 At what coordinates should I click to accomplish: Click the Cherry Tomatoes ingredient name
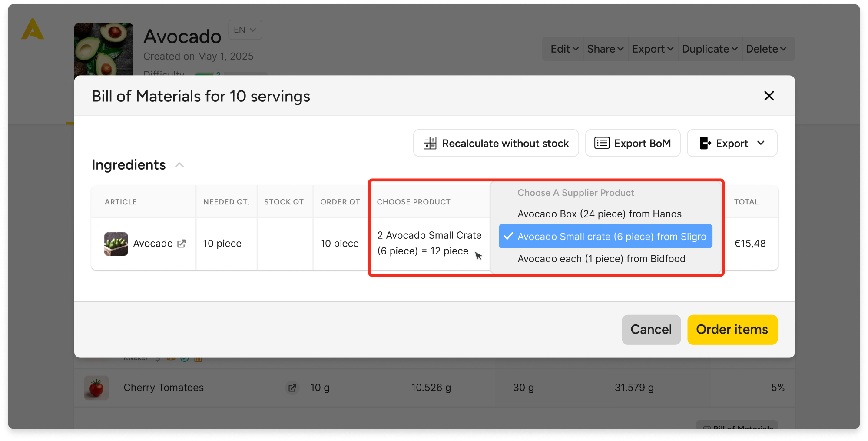[164, 388]
